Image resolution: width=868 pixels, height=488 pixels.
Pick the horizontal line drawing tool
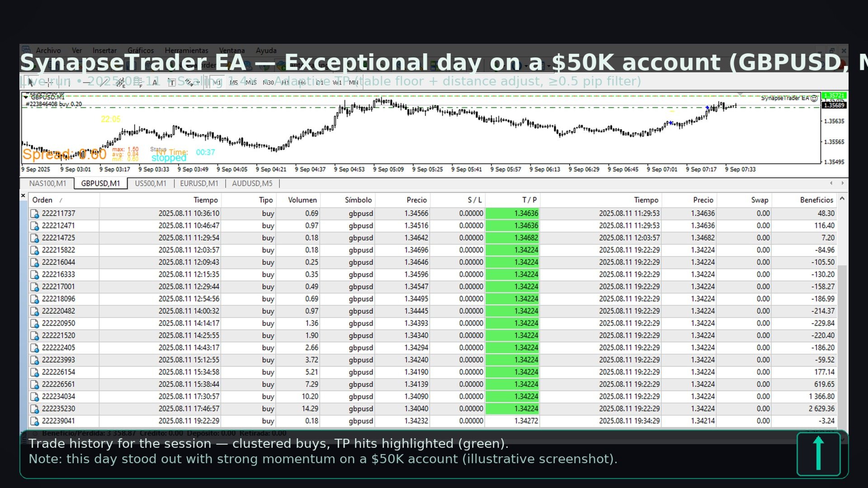tap(86, 82)
